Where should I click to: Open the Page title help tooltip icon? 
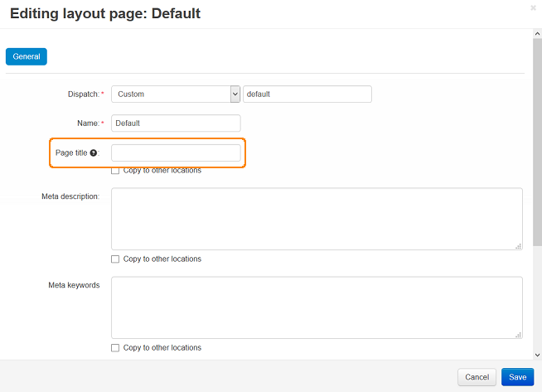coord(94,152)
